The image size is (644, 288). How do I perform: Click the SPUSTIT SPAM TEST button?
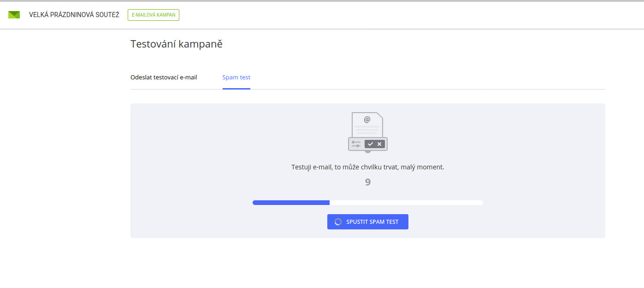[368, 222]
